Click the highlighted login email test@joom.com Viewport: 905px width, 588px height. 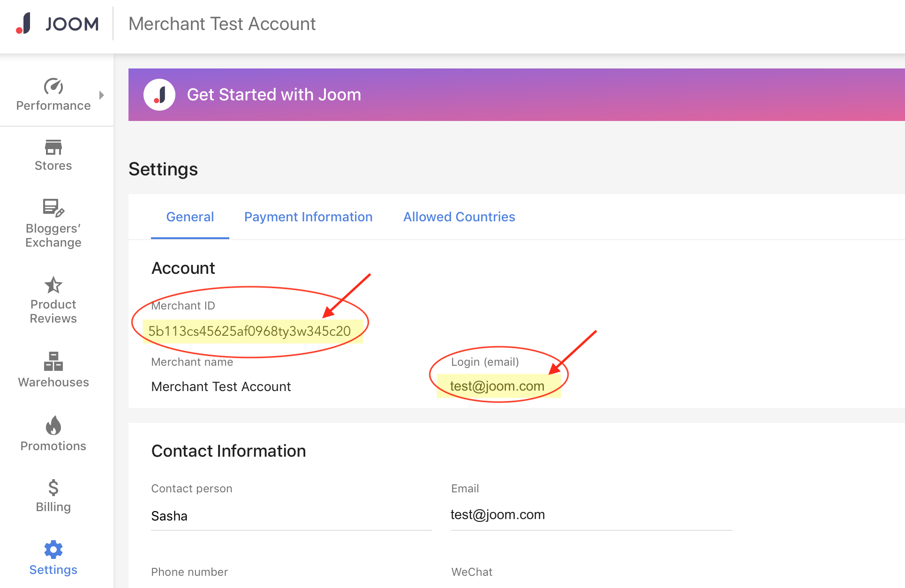point(497,385)
